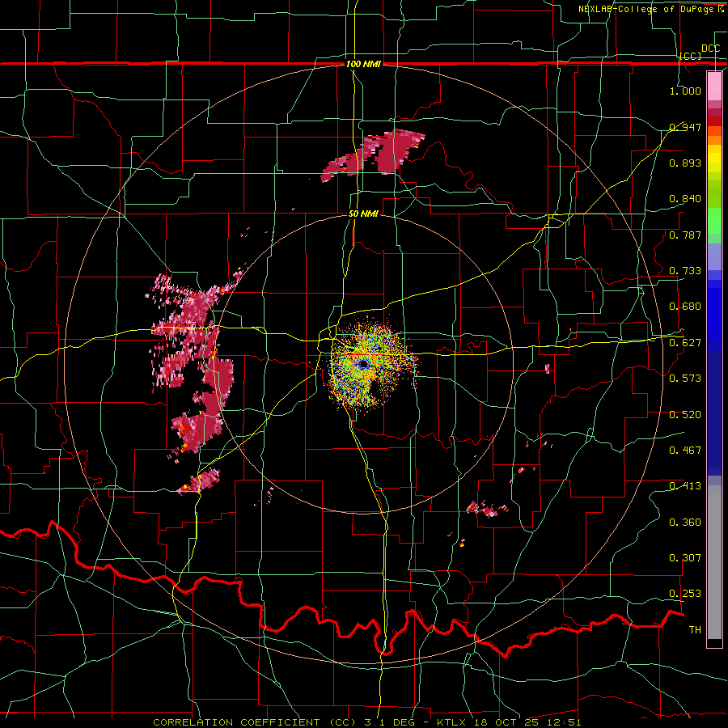Select the 0.467 scale value
Viewport: 728px width, 728px height.
685,451
